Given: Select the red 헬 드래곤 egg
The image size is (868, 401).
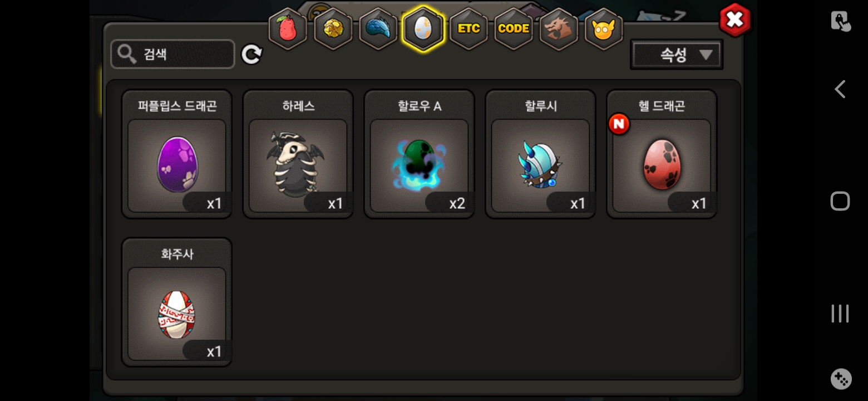Looking at the screenshot, I should coord(662,154).
